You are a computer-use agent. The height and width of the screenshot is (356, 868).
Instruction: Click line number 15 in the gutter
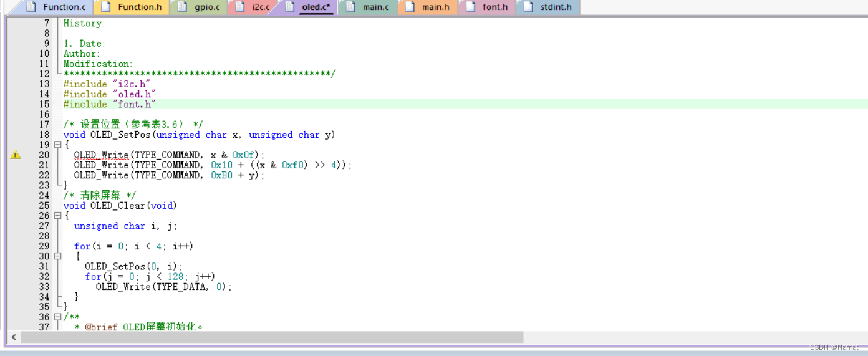pos(44,104)
